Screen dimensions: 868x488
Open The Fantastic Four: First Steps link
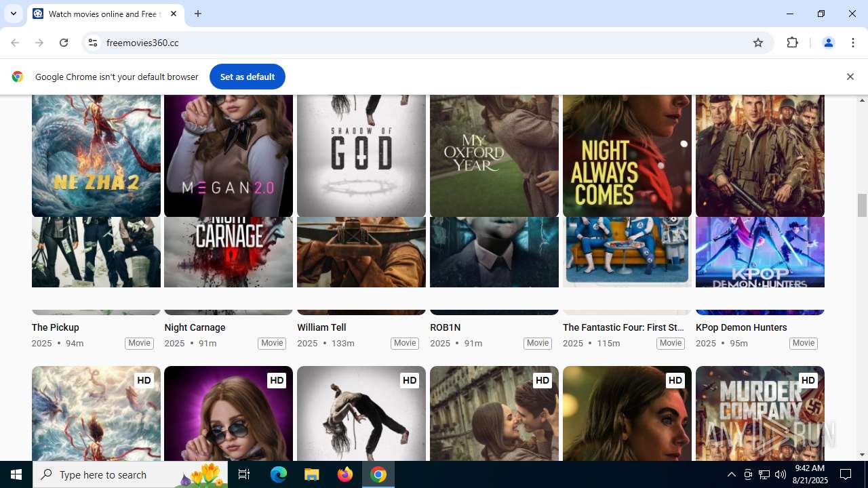tap(623, 327)
